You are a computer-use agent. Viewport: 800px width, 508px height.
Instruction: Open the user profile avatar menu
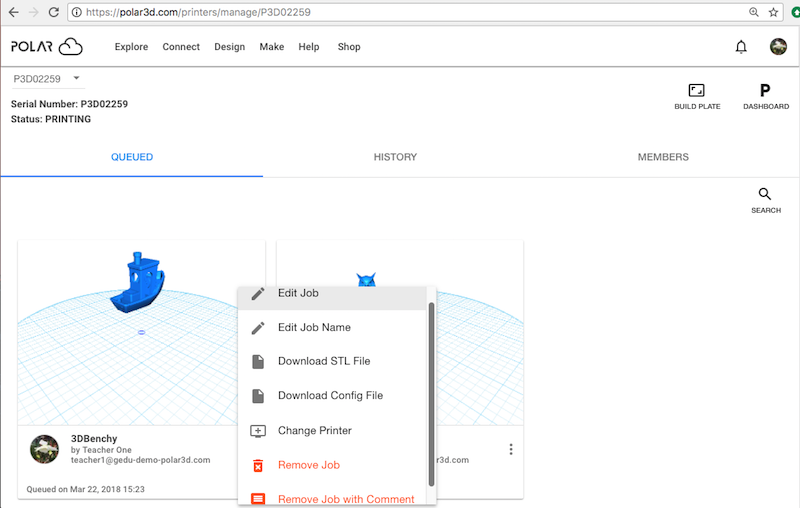click(778, 46)
